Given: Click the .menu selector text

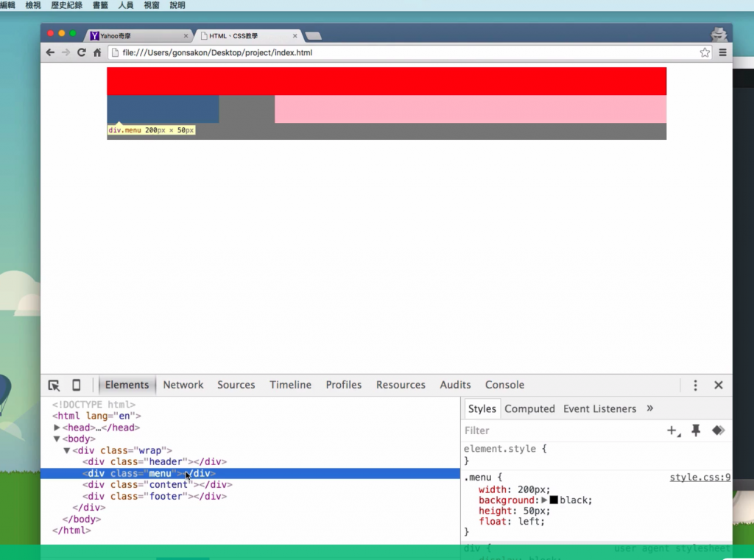Looking at the screenshot, I should 478,478.
